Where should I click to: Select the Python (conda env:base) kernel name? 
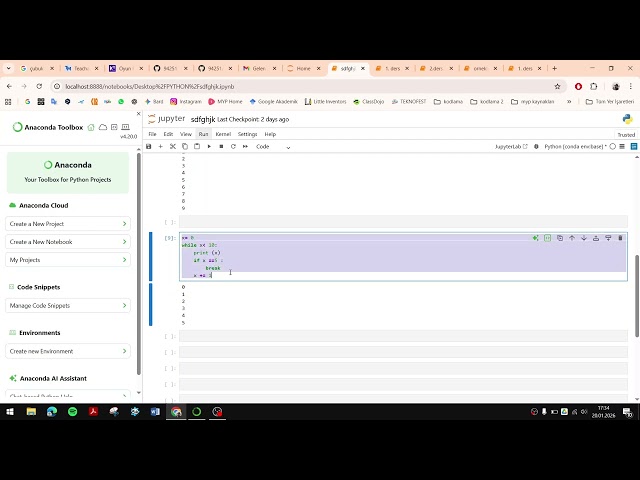[x=575, y=147]
